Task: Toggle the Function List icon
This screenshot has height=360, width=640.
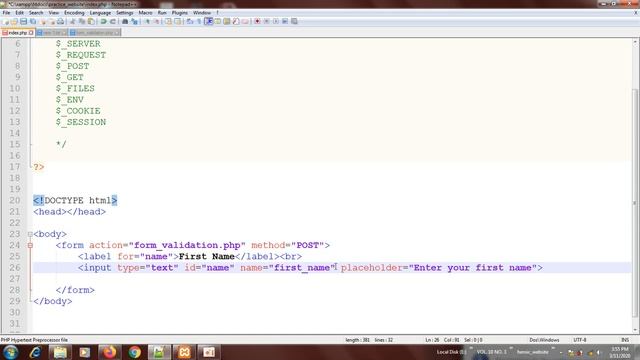Action: pyautogui.click(x=236, y=21)
